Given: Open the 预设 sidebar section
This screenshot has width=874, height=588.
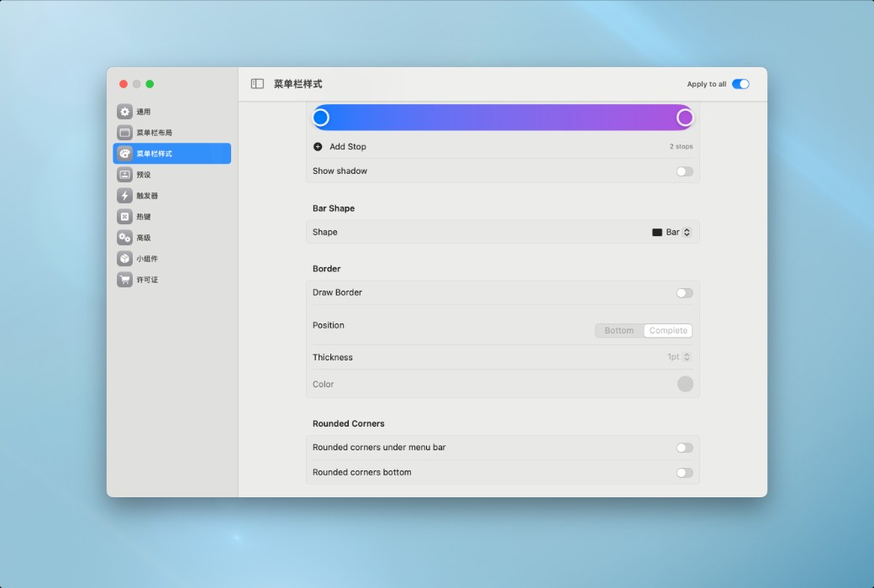Looking at the screenshot, I should [171, 175].
